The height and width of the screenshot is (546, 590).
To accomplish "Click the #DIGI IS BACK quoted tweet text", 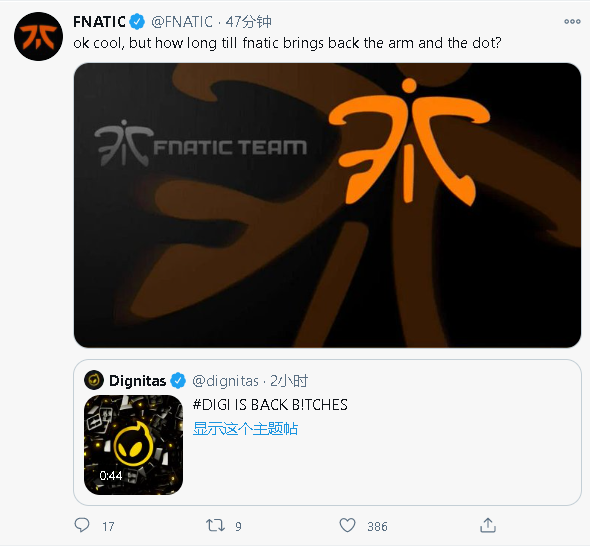I will click(x=270, y=405).
